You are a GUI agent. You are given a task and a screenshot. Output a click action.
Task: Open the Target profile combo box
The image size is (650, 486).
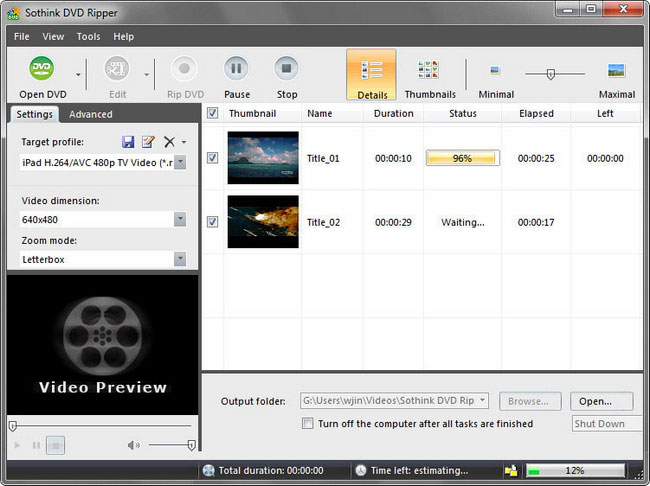(x=180, y=162)
